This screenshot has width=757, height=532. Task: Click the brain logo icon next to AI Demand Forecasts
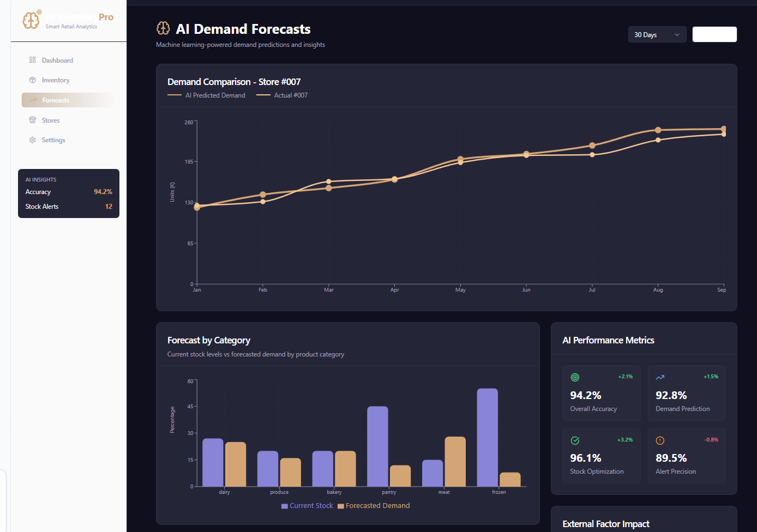pos(163,28)
